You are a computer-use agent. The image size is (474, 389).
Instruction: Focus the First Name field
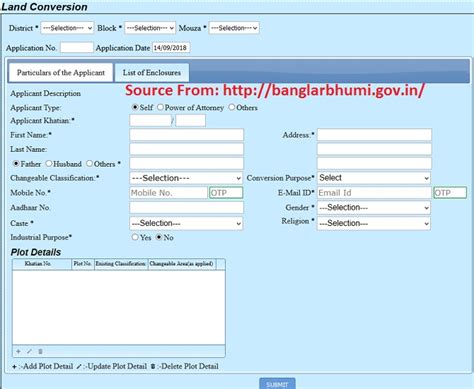click(x=187, y=135)
